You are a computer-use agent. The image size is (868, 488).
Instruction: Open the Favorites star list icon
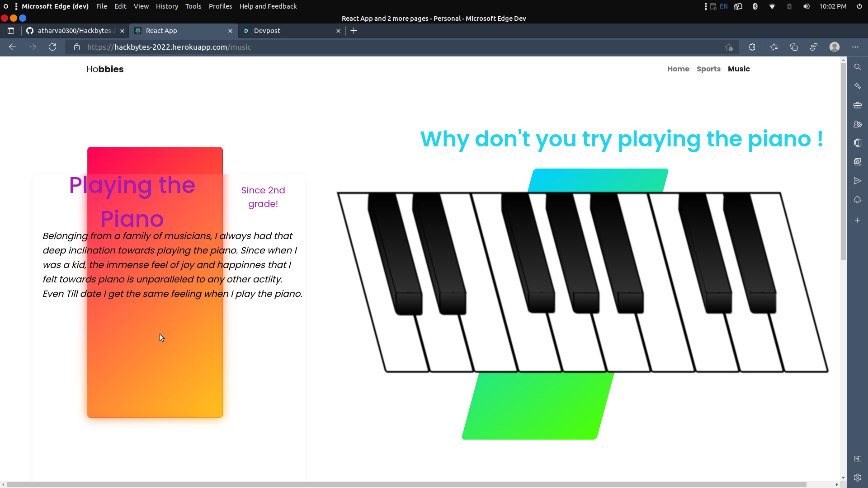774,47
